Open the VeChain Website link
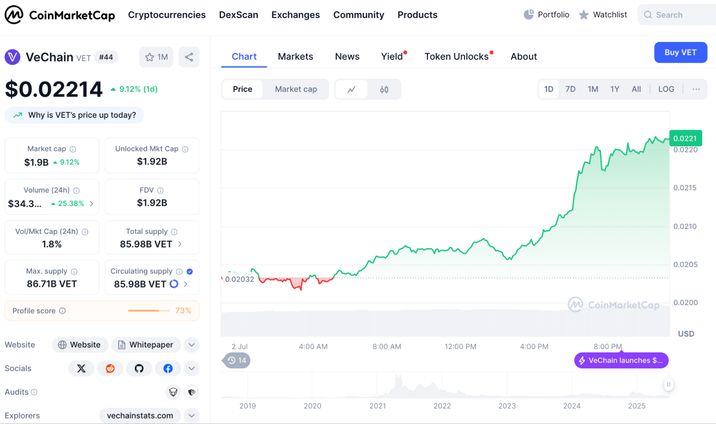The width and height of the screenshot is (716, 424). click(x=79, y=345)
